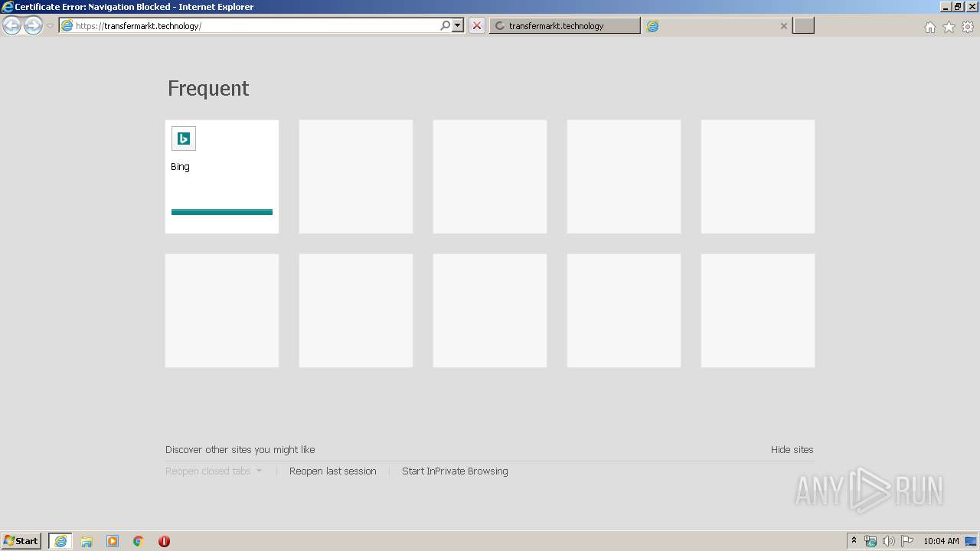Open the Tools gear menu

[x=968, y=27]
